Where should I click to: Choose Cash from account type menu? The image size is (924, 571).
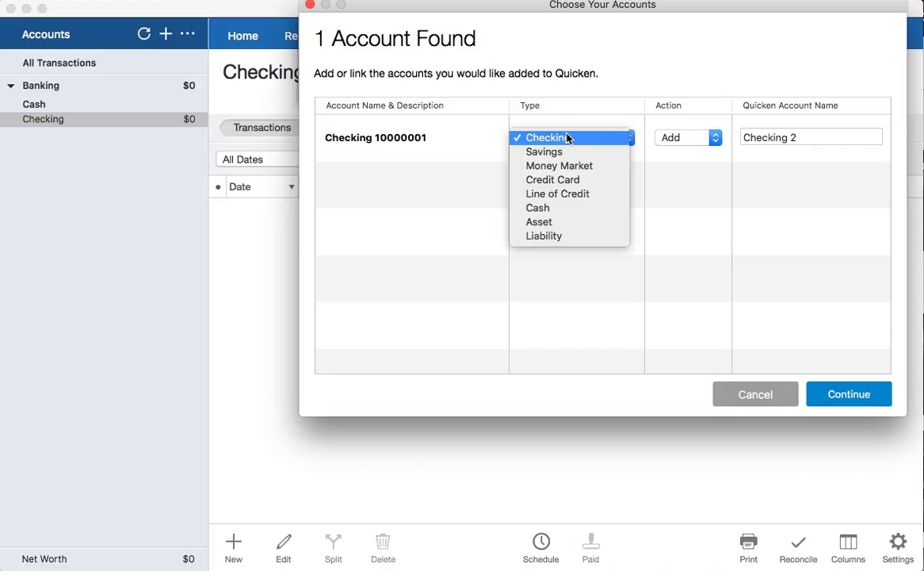(x=569, y=209)
